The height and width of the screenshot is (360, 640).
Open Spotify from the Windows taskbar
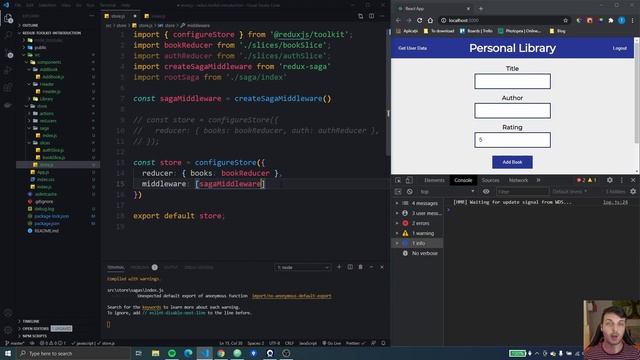pos(172,353)
